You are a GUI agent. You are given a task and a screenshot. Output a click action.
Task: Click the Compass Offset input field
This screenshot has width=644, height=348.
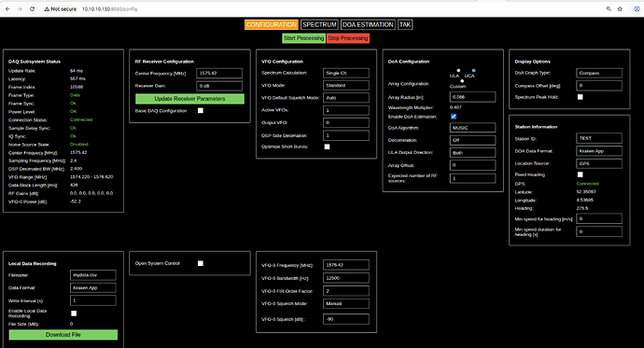tap(599, 85)
